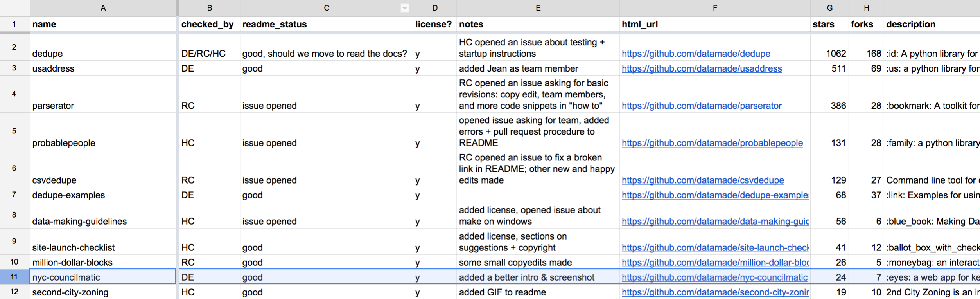Select column G header

point(829,8)
